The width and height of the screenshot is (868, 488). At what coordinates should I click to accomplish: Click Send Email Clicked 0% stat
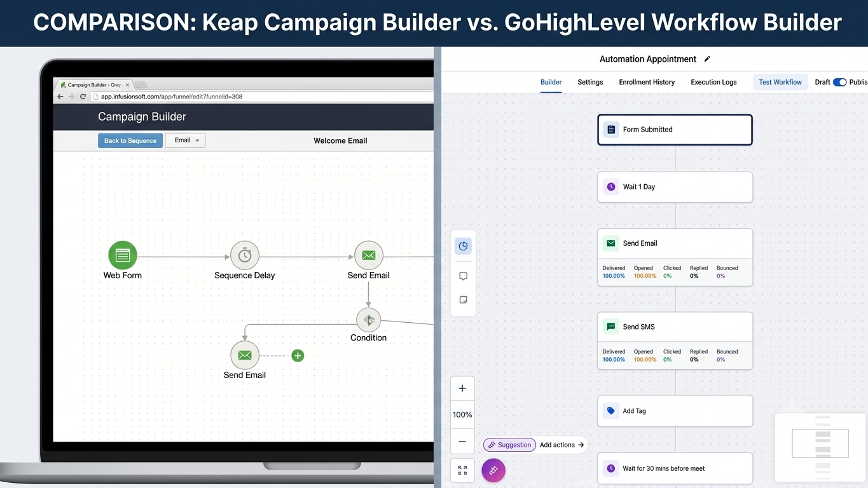672,272
